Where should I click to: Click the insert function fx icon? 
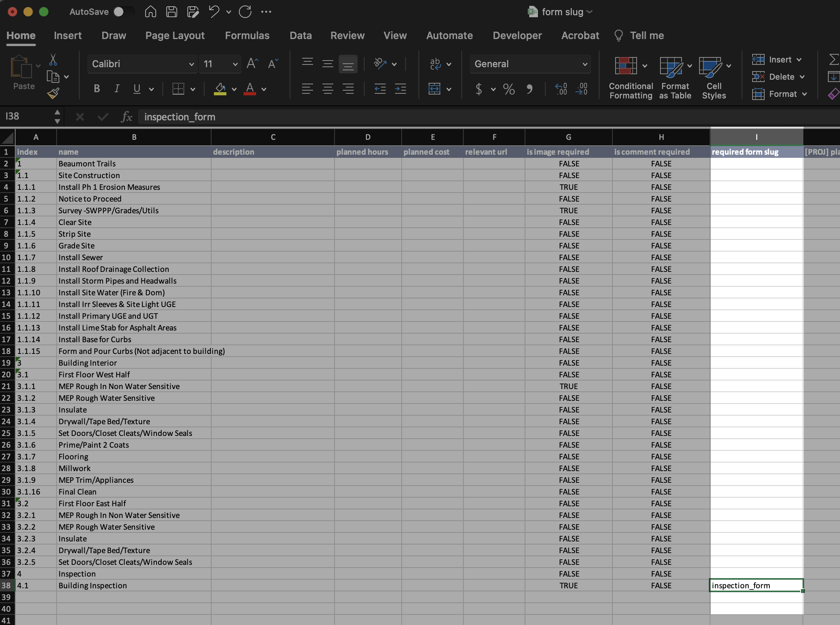pyautogui.click(x=126, y=117)
